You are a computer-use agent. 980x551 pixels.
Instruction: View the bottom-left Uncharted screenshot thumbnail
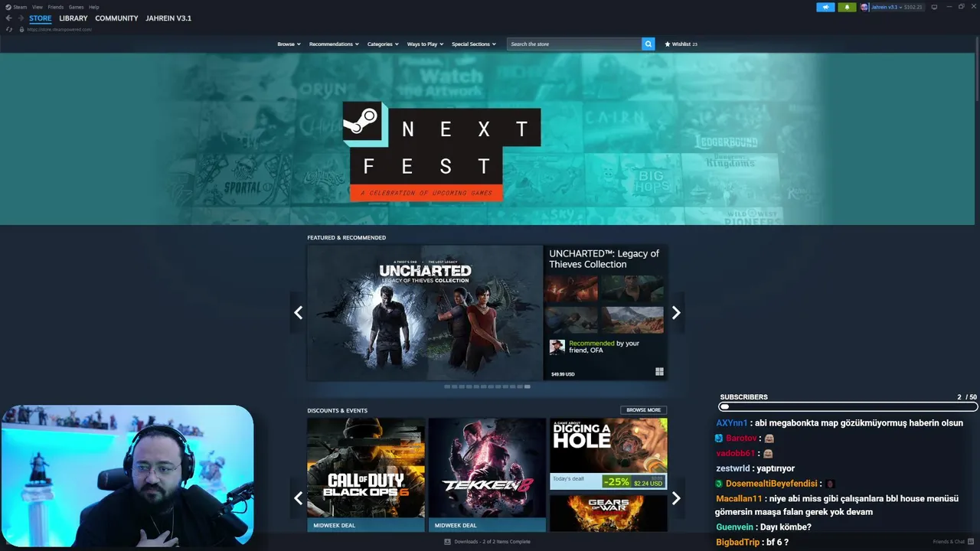(571, 320)
